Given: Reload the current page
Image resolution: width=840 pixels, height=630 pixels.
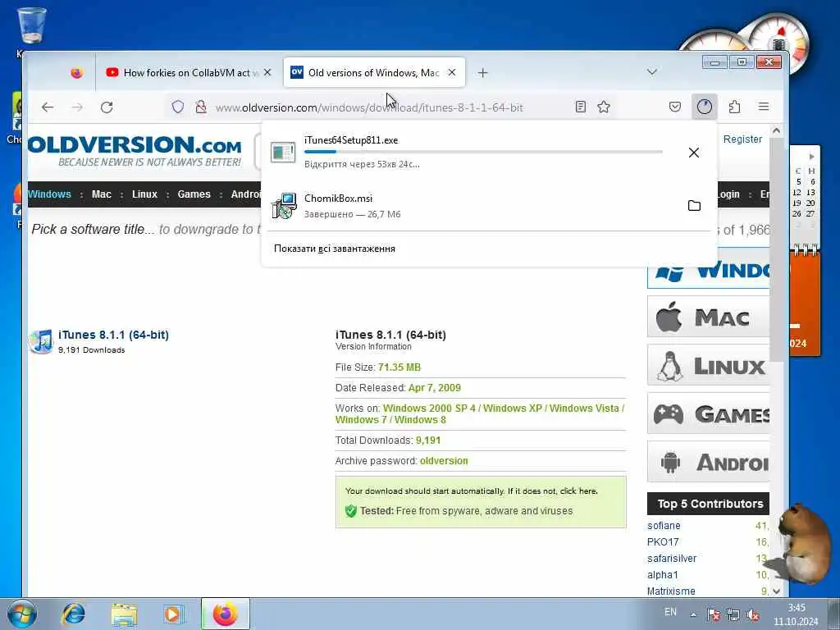Looking at the screenshot, I should pos(107,107).
